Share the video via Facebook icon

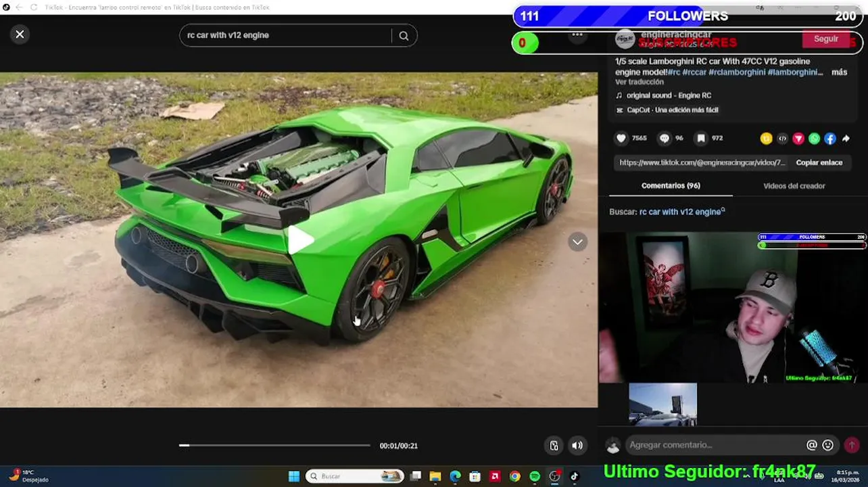tap(830, 139)
